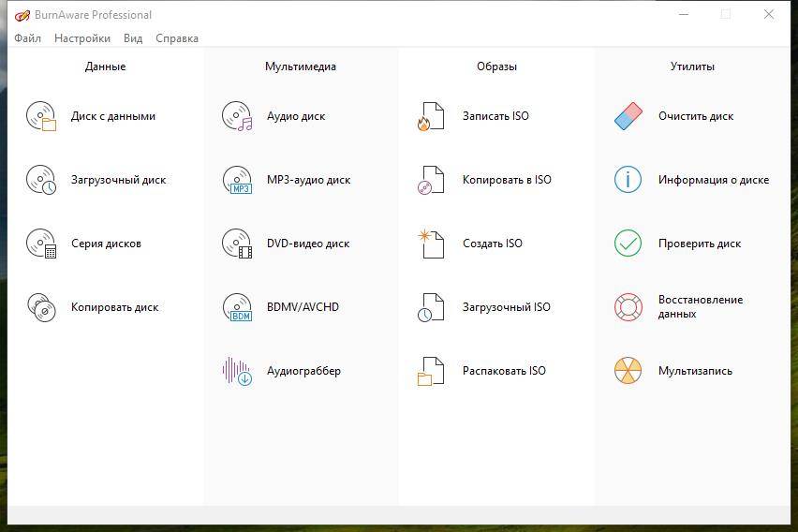Screen dimensions: 798x532
Task: Click the Образы column heading
Action: (496, 66)
